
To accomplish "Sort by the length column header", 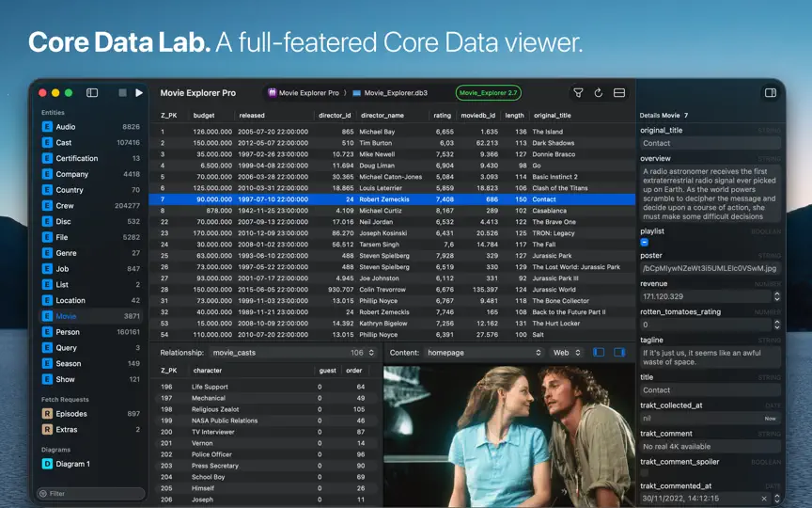I will click(514, 116).
